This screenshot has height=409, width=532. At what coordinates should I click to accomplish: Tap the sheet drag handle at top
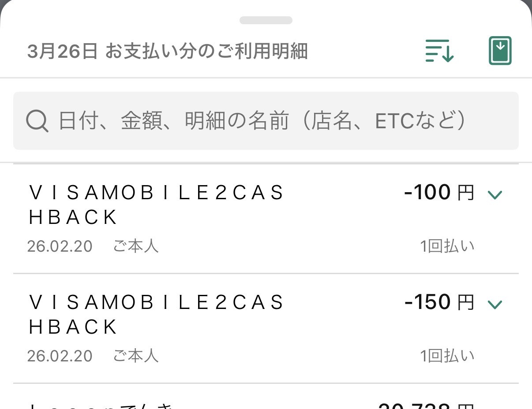click(x=266, y=20)
